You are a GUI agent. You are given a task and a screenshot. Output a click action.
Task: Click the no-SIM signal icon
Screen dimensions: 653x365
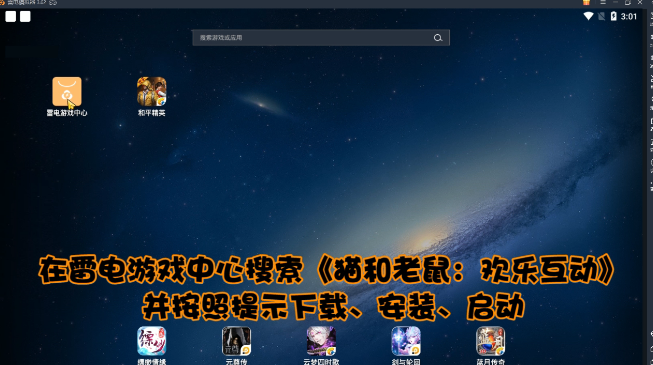tap(601, 16)
